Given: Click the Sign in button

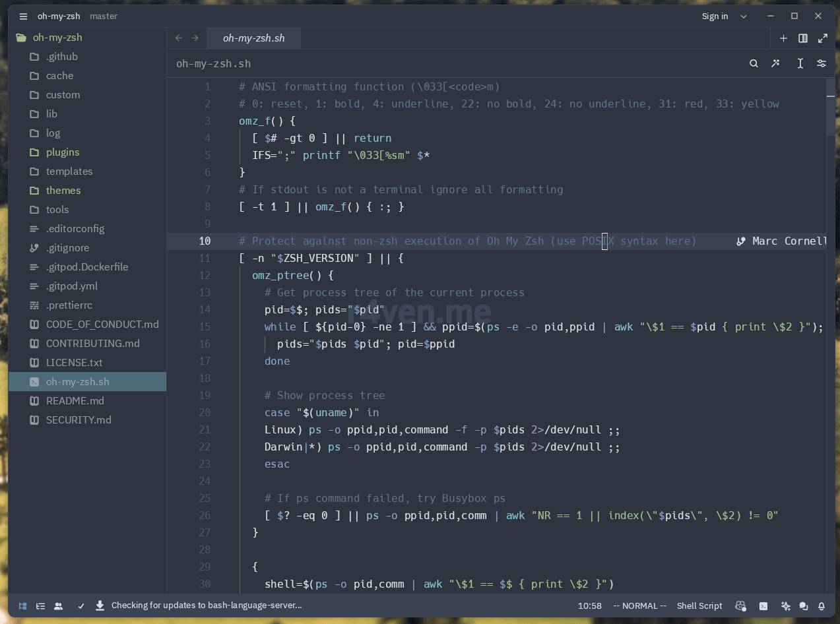Looking at the screenshot, I should point(715,16).
